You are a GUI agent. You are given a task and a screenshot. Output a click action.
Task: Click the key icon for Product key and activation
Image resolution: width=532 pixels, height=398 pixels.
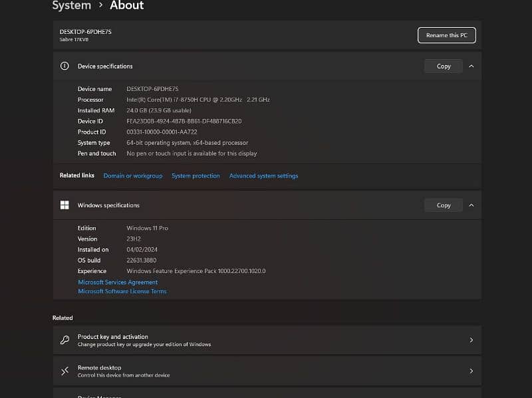(65, 340)
